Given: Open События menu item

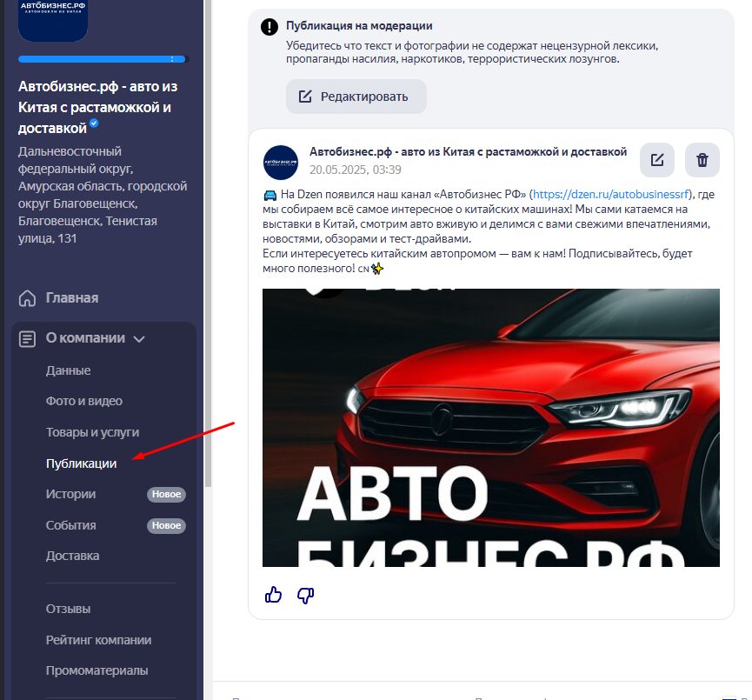Looking at the screenshot, I should pyautogui.click(x=70, y=525).
